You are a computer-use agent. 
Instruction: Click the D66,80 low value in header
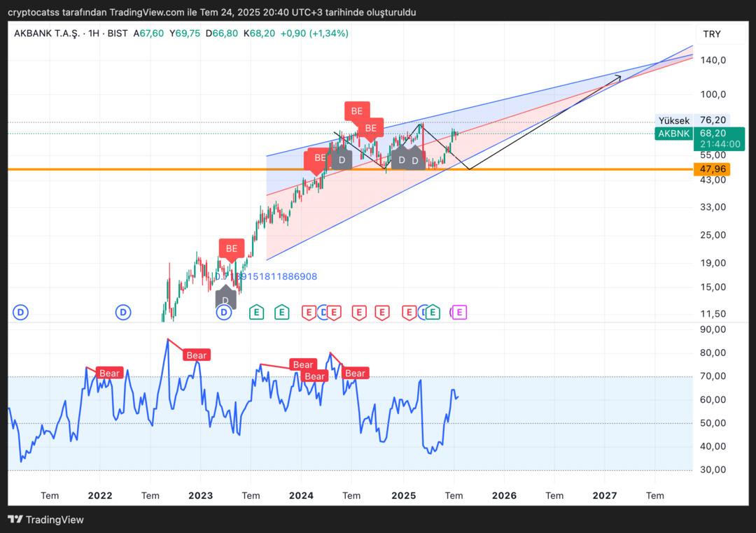coord(222,34)
